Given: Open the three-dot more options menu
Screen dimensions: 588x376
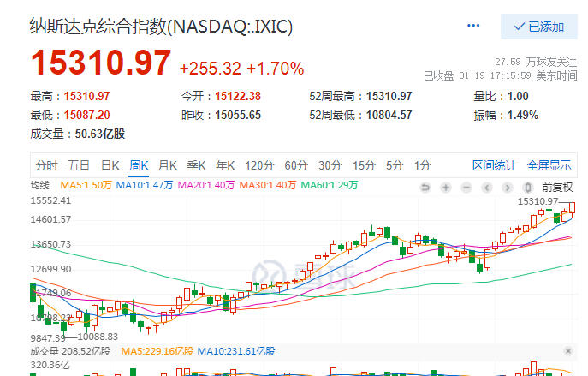Looking at the screenshot, I should click(x=473, y=26).
